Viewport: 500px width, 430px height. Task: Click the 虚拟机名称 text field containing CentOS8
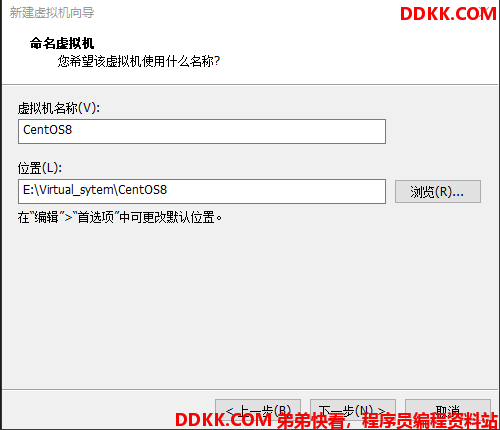tap(202, 131)
